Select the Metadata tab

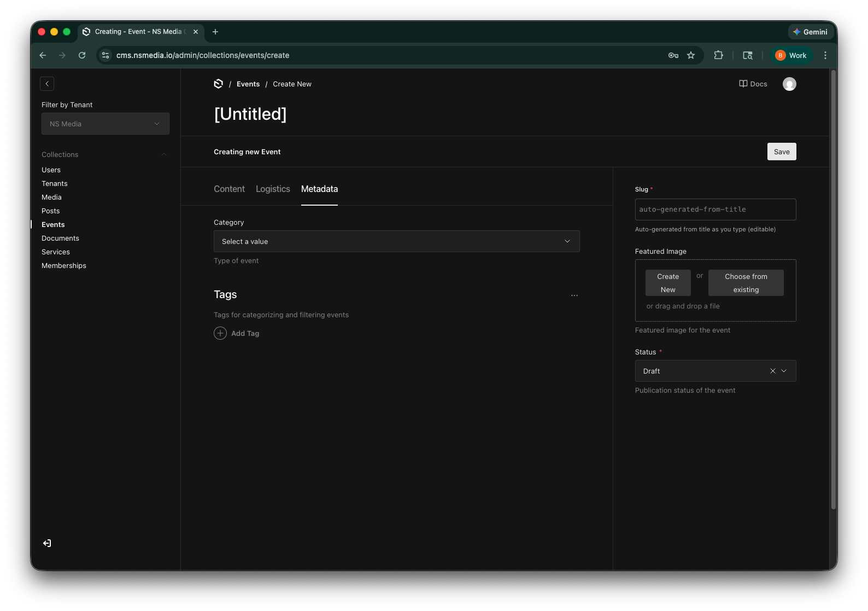319,189
